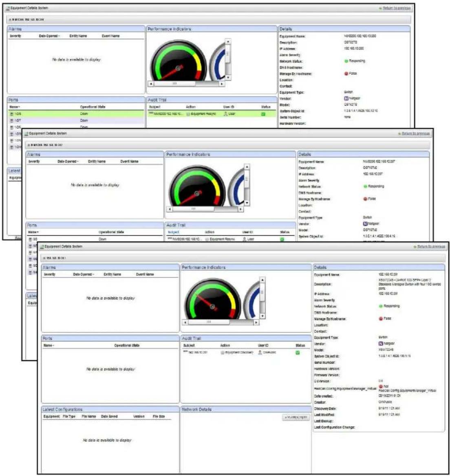Click 'Return to previous' link in middle window
Image resolution: width=450 pixels, height=476 pixels.
click(x=415, y=133)
